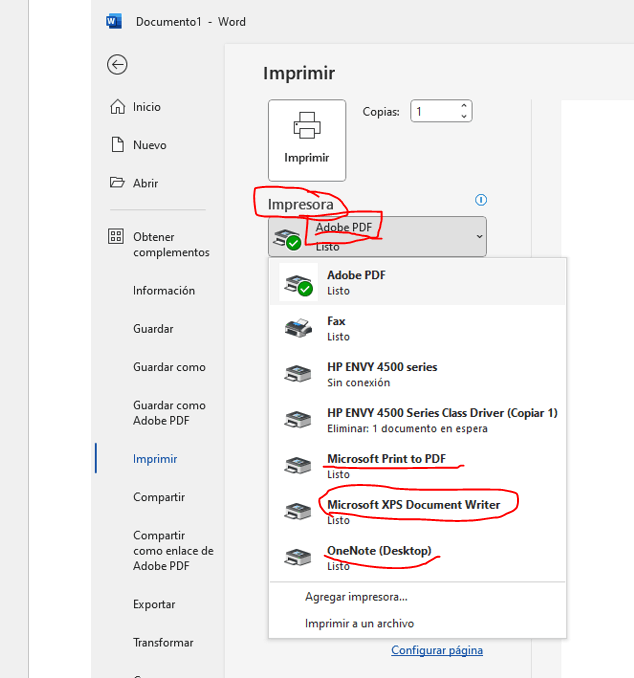Click the Inicio home icon

[x=117, y=106]
